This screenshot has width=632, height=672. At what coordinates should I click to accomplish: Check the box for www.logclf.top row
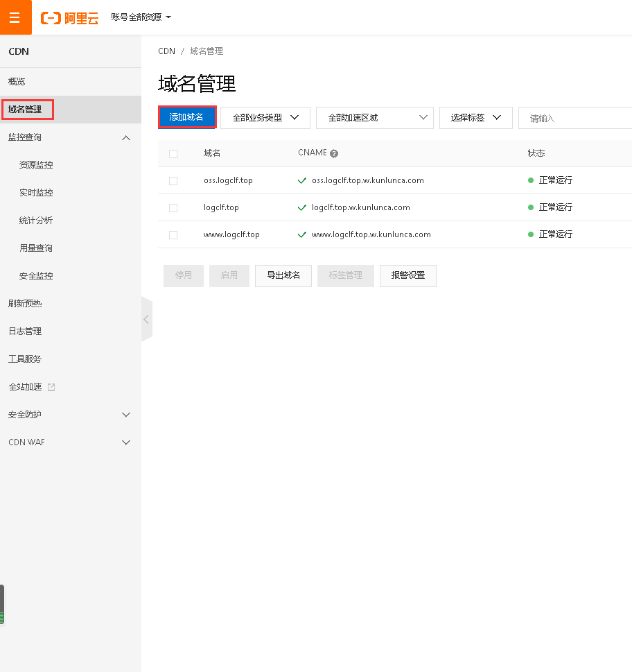pos(173,235)
